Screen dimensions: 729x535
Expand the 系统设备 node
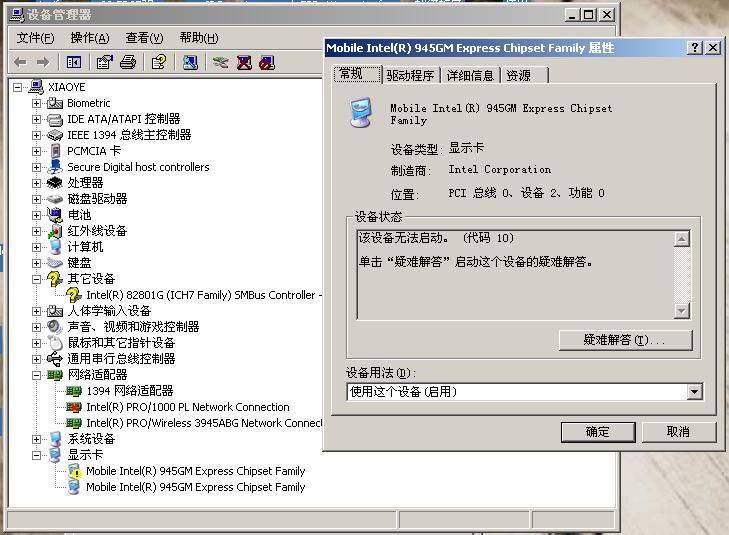[36, 439]
